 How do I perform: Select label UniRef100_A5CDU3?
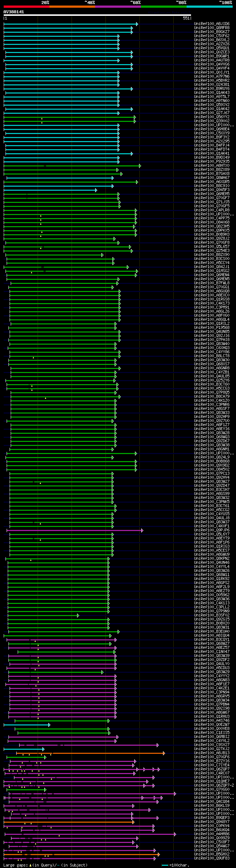coord(212,668)
